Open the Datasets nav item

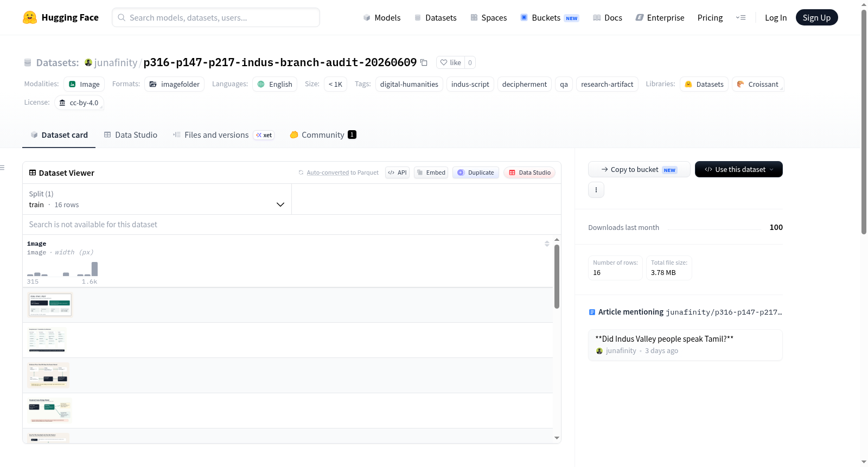point(435,17)
